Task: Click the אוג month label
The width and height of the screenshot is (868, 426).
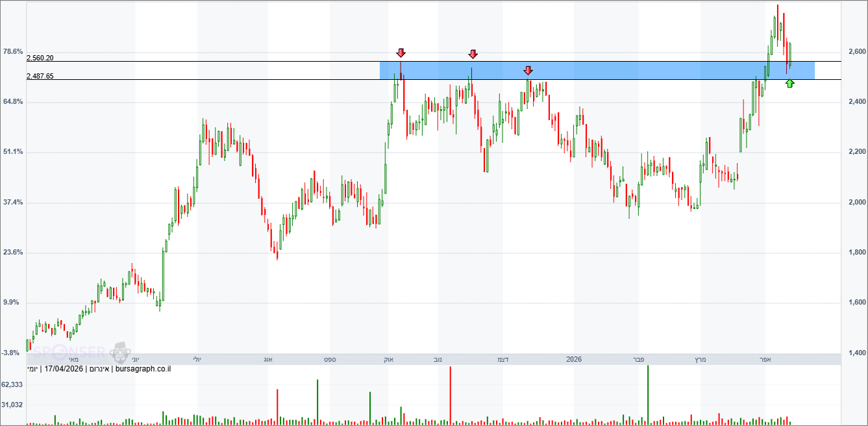Action: point(268,359)
